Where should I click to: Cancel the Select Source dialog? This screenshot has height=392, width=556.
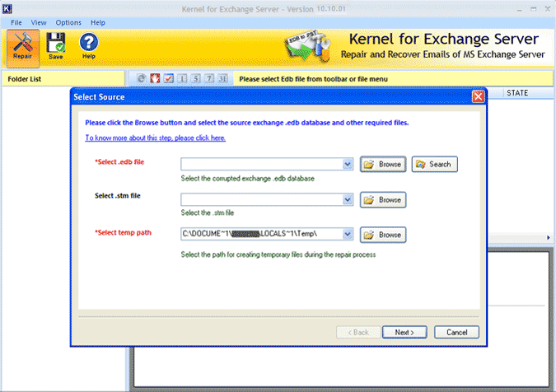(x=456, y=332)
